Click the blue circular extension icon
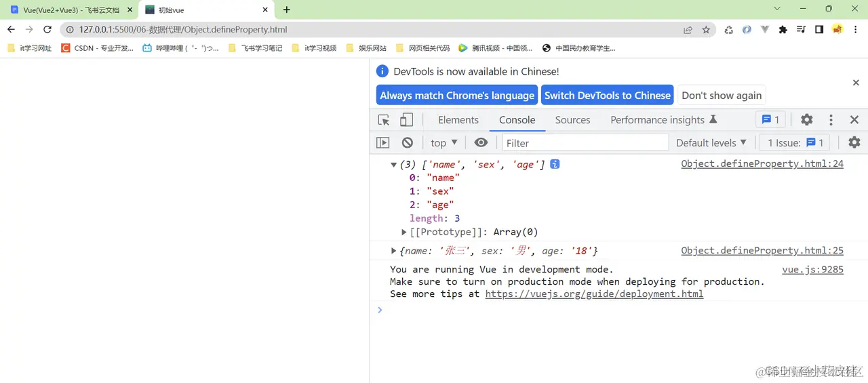868x383 pixels. (747, 30)
